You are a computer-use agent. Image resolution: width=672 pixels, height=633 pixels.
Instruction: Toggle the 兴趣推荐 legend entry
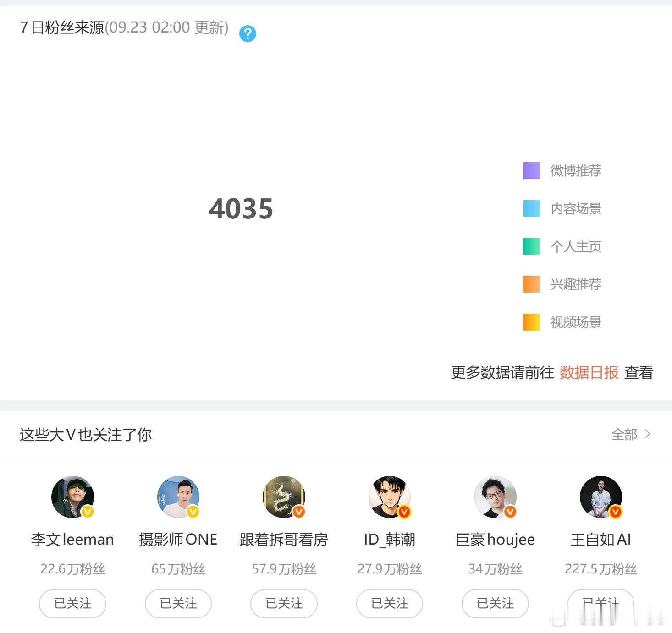point(562,284)
